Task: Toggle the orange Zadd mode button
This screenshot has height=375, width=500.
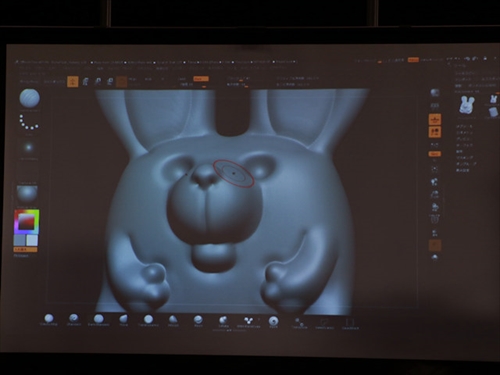Action: [201, 79]
